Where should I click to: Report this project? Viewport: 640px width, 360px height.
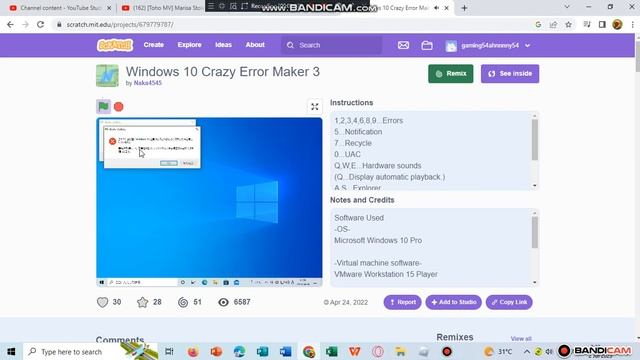[x=402, y=302]
